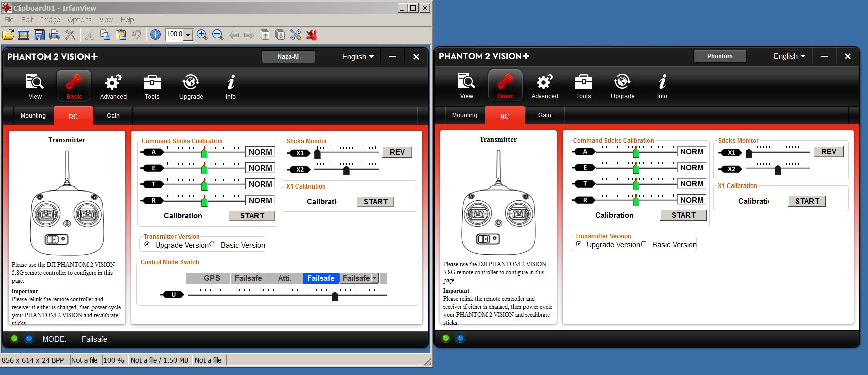
Task: Click the next image right arrow icon
Action: pyautogui.click(x=249, y=35)
